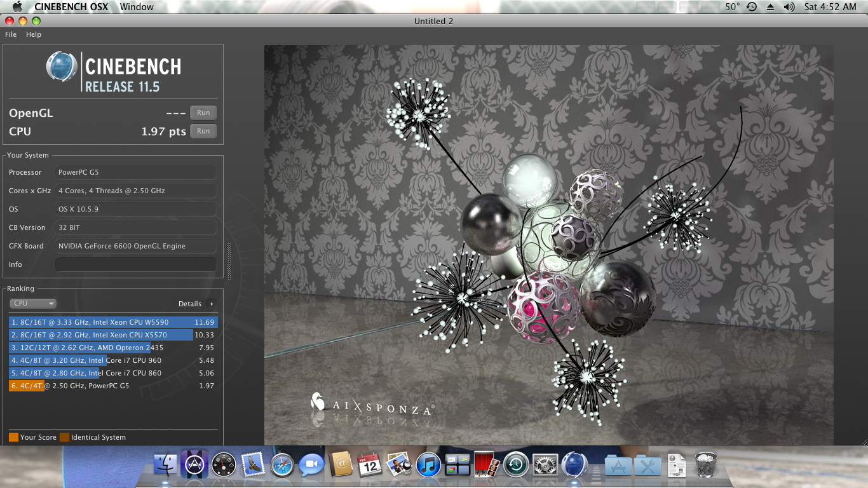
Task: Launch Safari from the Dock
Action: click(282, 465)
